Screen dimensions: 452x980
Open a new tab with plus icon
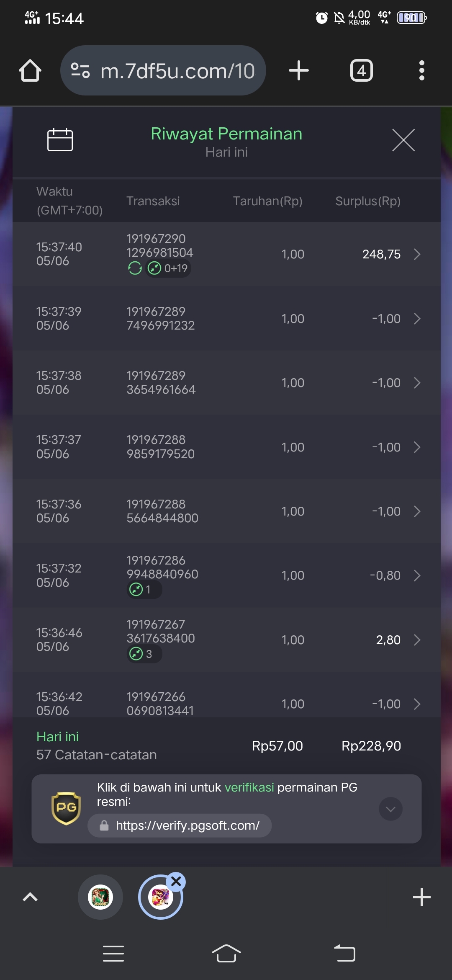pyautogui.click(x=299, y=70)
